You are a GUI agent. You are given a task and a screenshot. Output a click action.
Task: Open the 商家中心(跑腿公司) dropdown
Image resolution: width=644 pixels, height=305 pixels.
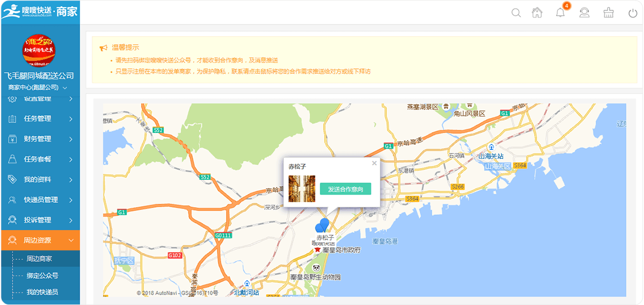coord(37,87)
